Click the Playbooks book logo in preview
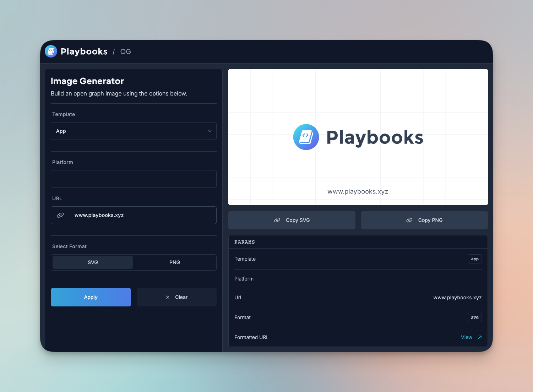The image size is (533, 392). (x=306, y=137)
